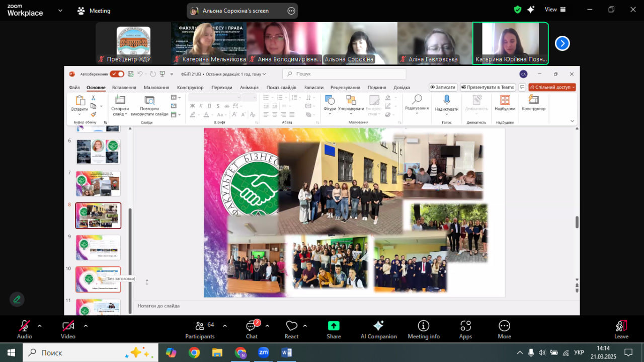The width and height of the screenshot is (644, 362).
Task: Click the green Share screen icon
Action: click(x=334, y=326)
